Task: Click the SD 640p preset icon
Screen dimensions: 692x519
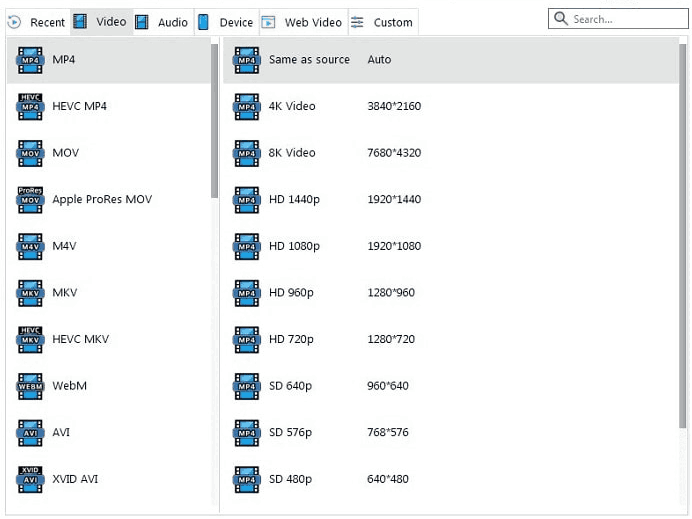Action: click(247, 386)
